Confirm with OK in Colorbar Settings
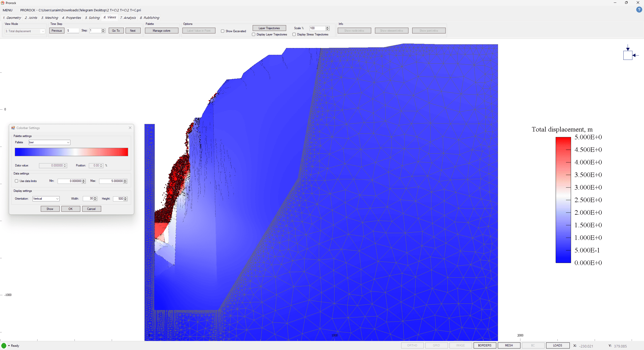Viewport: 644px width, 350px height. click(71, 209)
